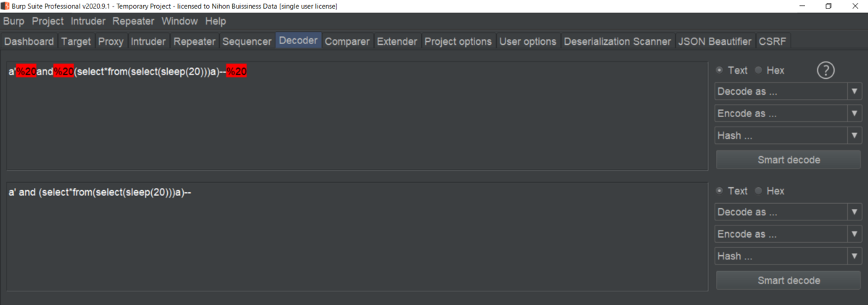This screenshot has width=868, height=305.
Task: Switch to the Comparer tab
Action: click(x=348, y=41)
